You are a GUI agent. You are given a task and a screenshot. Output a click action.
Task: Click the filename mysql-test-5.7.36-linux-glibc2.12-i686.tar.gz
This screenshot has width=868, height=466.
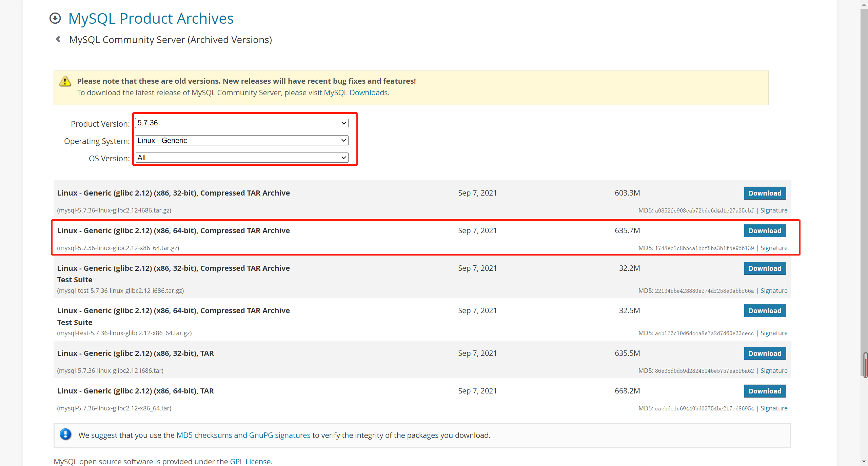coord(120,291)
